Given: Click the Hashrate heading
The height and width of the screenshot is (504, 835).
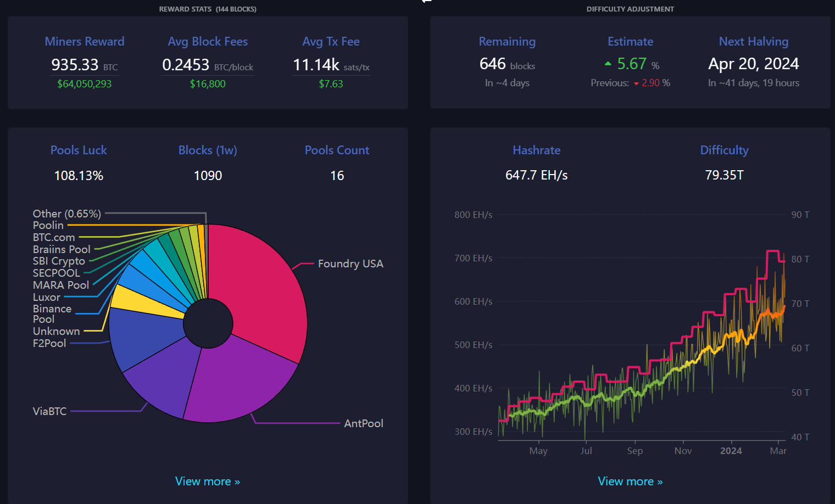Looking at the screenshot, I should [x=536, y=150].
